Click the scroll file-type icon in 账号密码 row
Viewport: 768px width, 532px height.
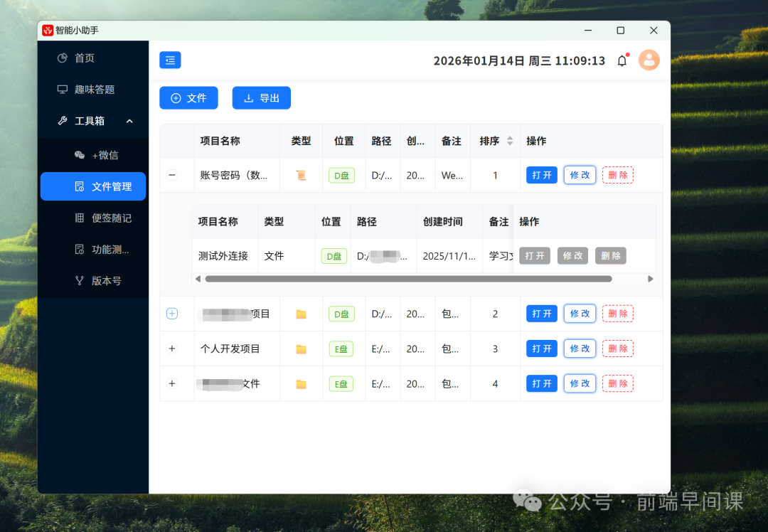302,175
